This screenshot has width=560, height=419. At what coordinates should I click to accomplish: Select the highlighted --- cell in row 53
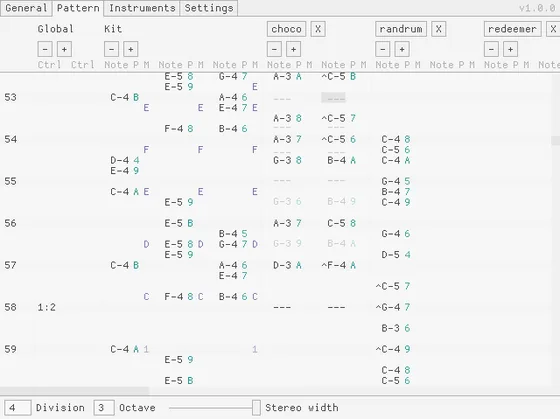333,98
